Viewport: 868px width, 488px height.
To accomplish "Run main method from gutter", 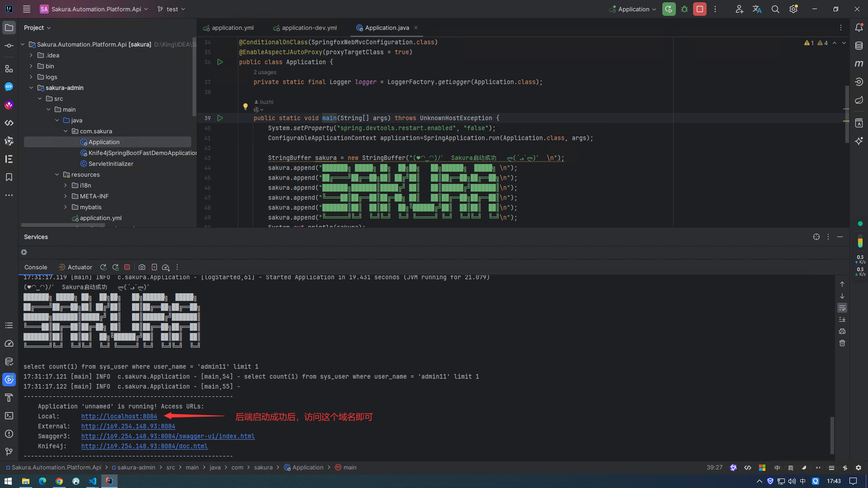I will (220, 118).
